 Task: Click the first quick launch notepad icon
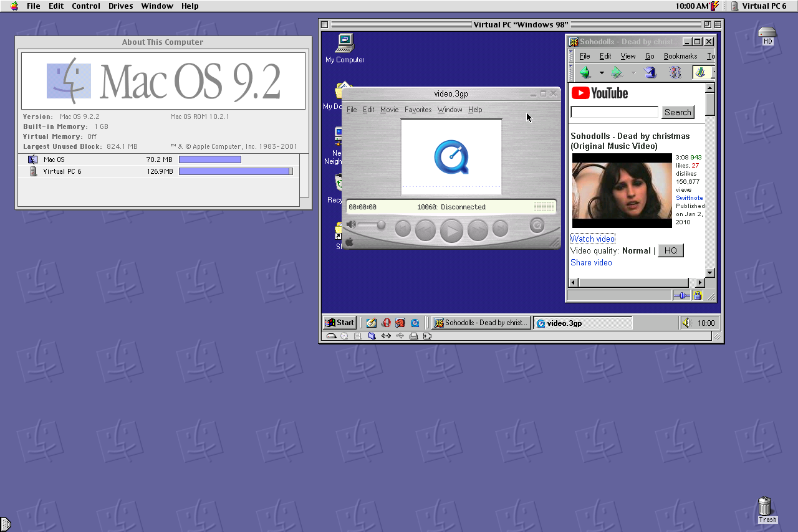[372, 323]
